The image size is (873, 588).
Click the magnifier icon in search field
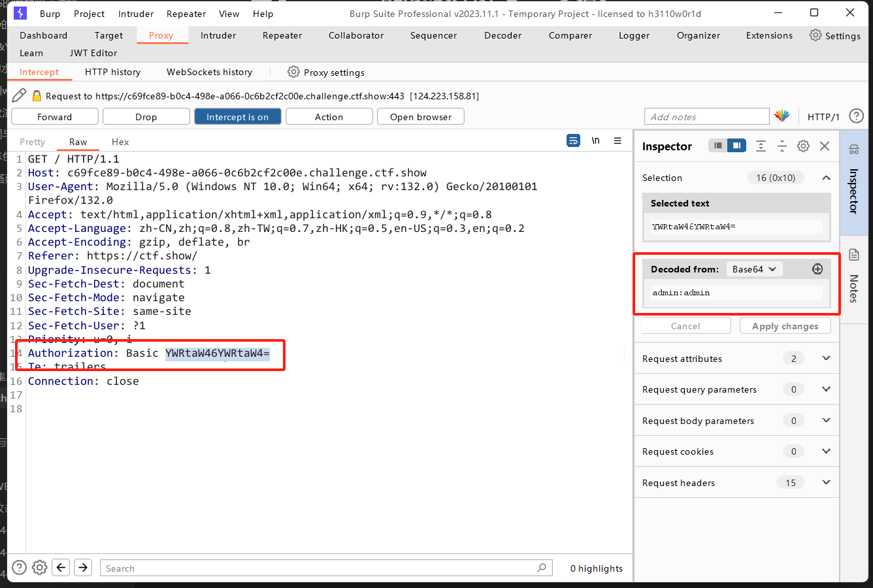542,568
